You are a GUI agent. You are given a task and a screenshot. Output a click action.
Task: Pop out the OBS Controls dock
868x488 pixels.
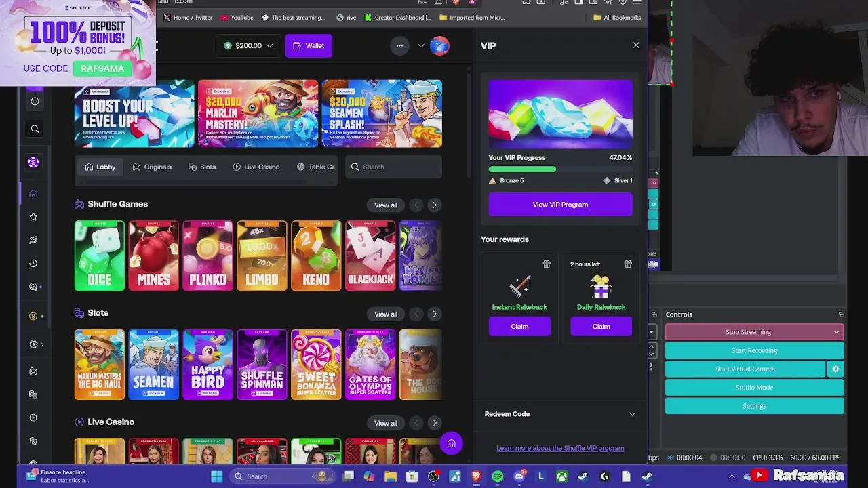pyautogui.click(x=841, y=314)
